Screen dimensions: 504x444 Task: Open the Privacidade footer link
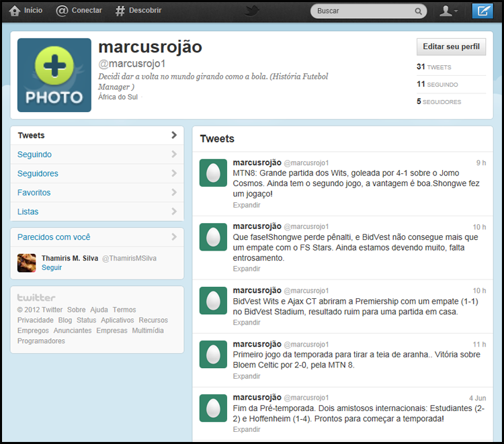[x=36, y=320]
